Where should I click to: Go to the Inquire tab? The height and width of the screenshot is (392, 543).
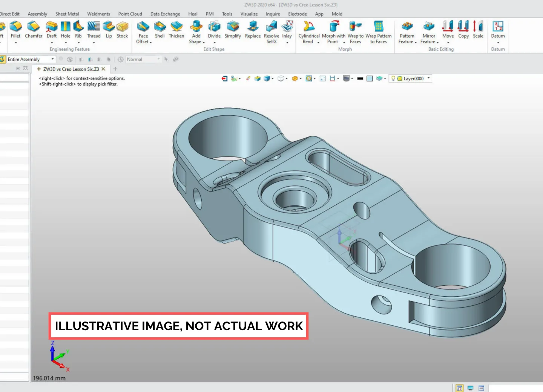[273, 14]
